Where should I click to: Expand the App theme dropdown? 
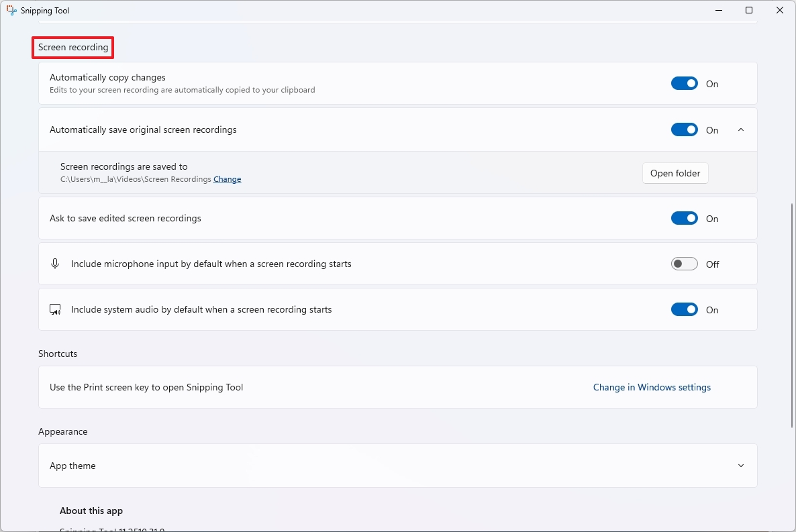click(x=740, y=465)
